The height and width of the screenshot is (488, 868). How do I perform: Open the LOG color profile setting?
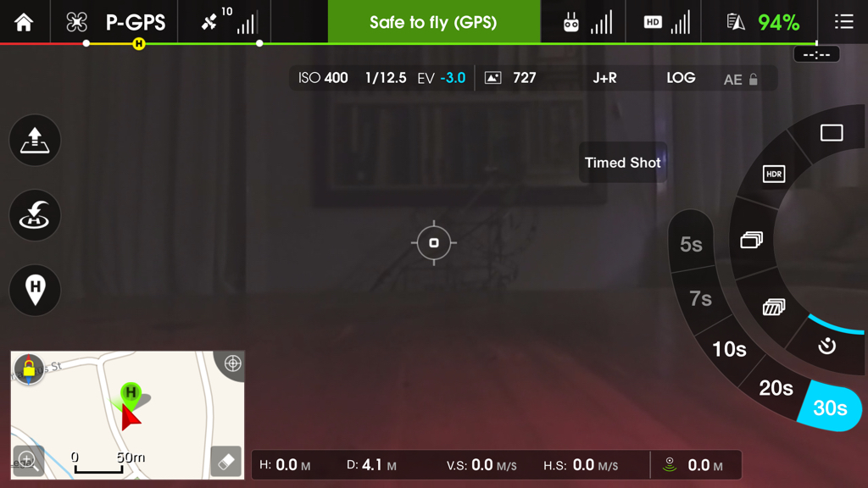pos(681,78)
